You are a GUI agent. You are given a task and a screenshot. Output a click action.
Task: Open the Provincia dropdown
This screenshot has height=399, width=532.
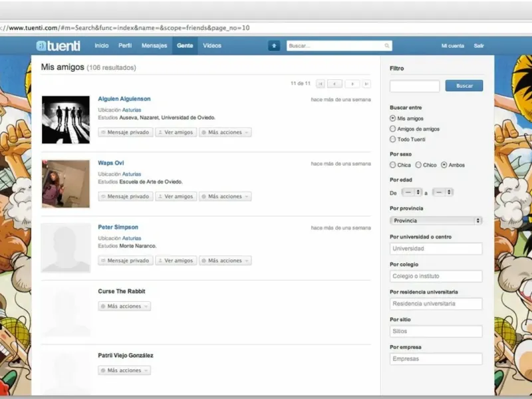[x=436, y=221]
